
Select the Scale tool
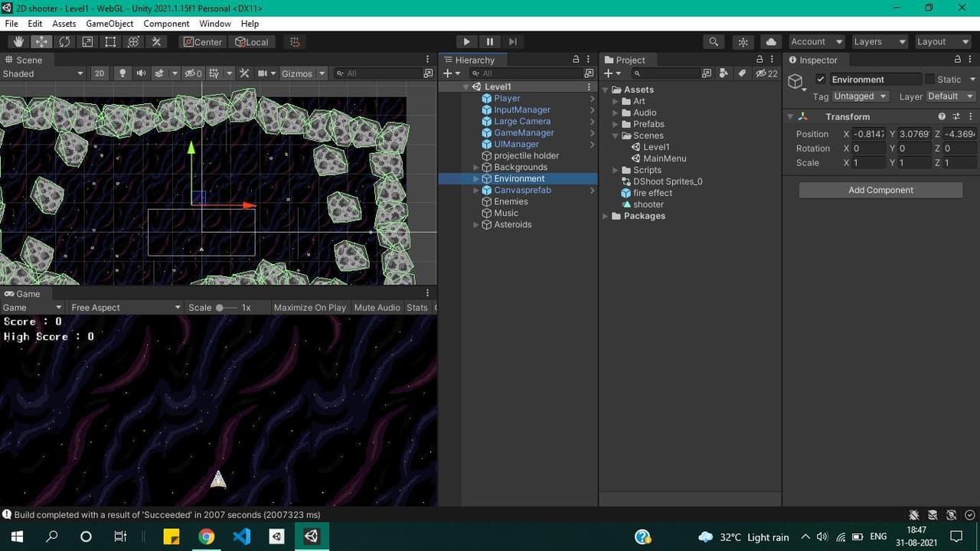[x=87, y=42]
